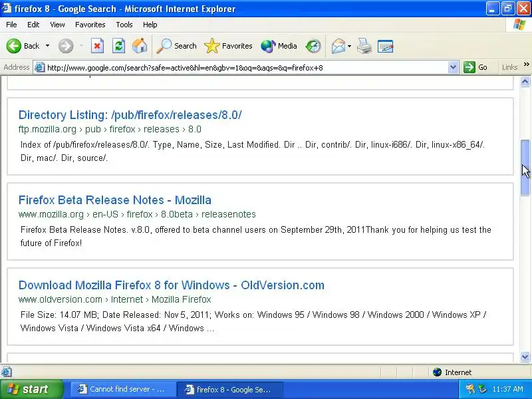Click the Mail envelope icon
This screenshot has width=532, height=399.
(338, 46)
